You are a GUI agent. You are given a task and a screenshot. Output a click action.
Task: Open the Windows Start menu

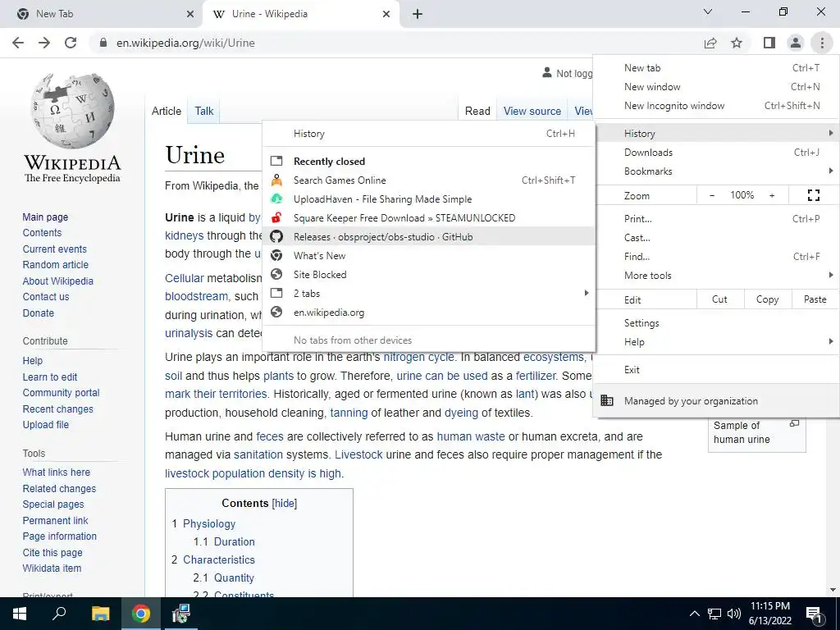point(19,614)
